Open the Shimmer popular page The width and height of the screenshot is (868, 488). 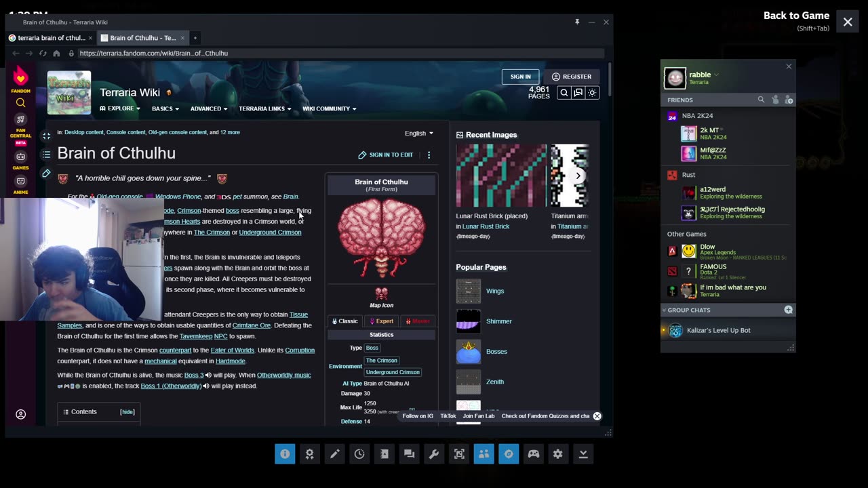click(499, 321)
